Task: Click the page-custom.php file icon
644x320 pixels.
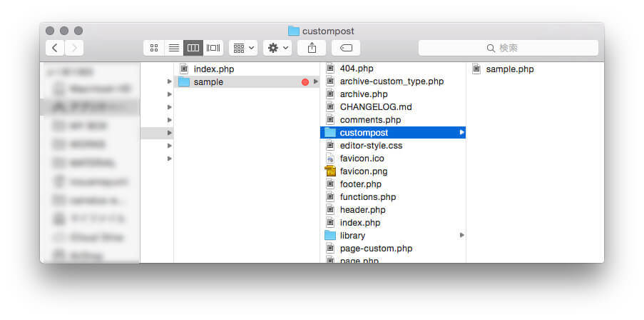Action: [x=330, y=249]
